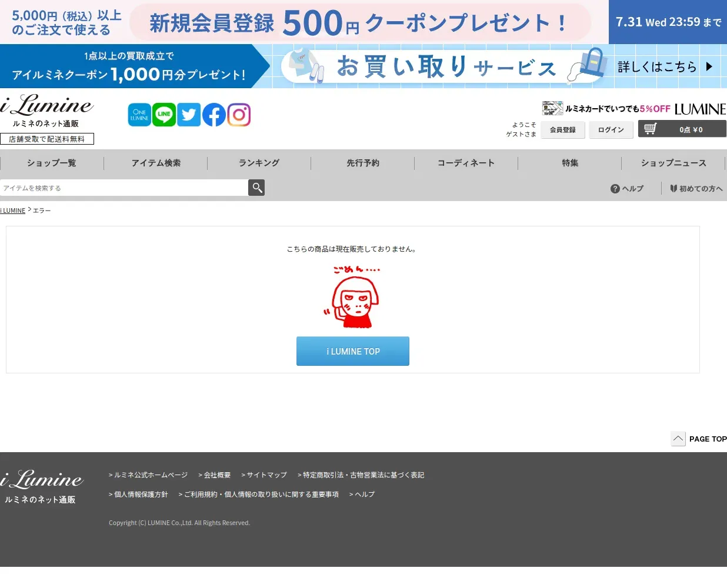Open the 先行予約 menu
This screenshot has height=588, width=727.
click(363, 163)
